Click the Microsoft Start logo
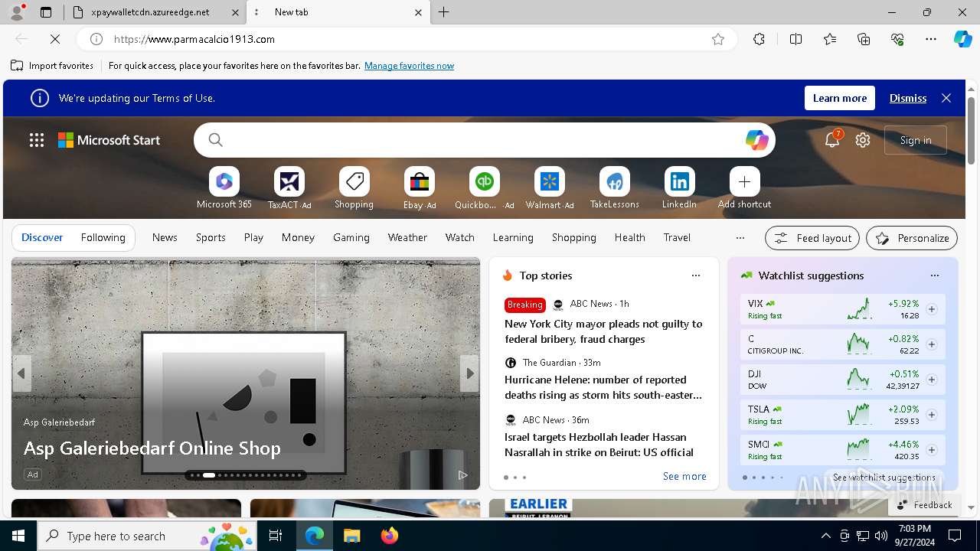This screenshot has width=980, height=551. (x=109, y=140)
